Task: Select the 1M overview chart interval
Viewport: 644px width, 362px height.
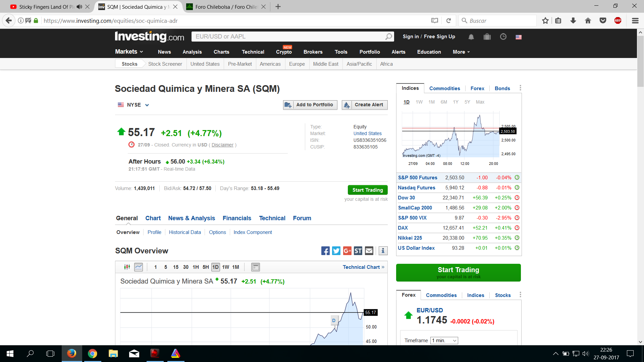Action: click(236, 267)
